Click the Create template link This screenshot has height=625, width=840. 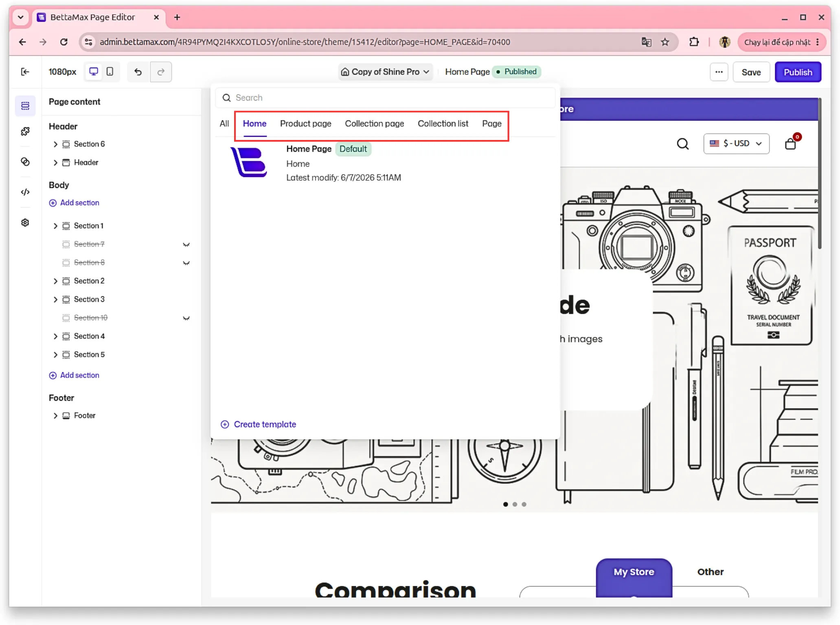click(258, 424)
